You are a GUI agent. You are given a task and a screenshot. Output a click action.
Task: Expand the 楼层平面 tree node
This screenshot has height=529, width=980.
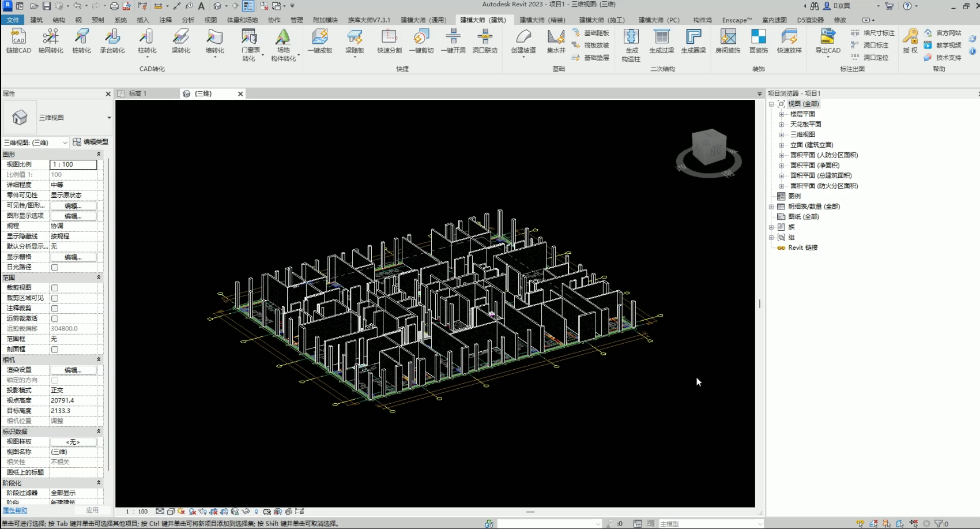click(x=781, y=114)
